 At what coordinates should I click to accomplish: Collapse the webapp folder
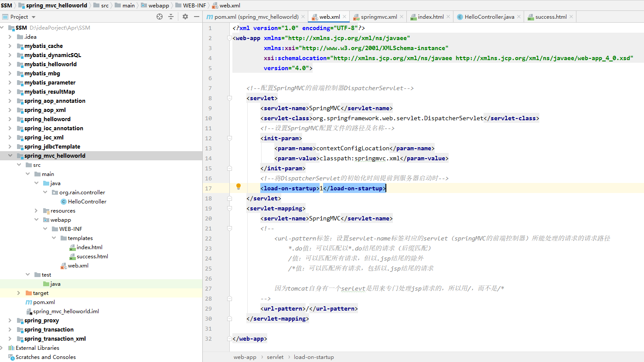(x=36, y=220)
